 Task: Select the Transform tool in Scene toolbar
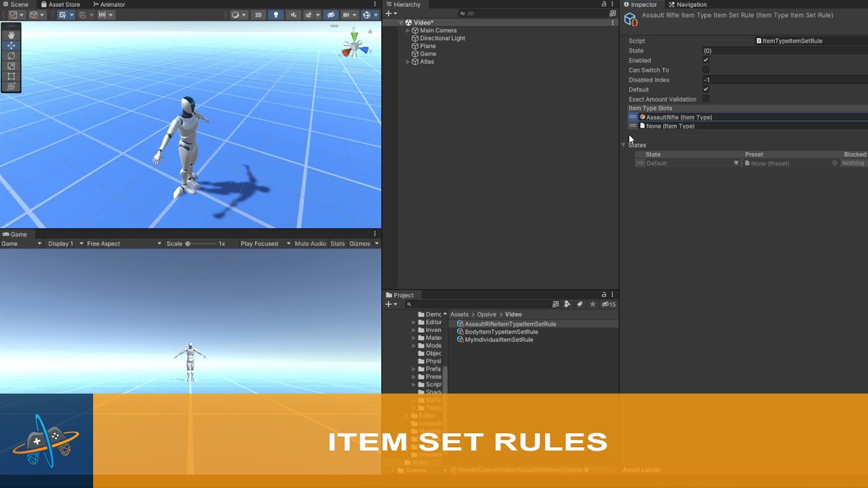pos(11,86)
